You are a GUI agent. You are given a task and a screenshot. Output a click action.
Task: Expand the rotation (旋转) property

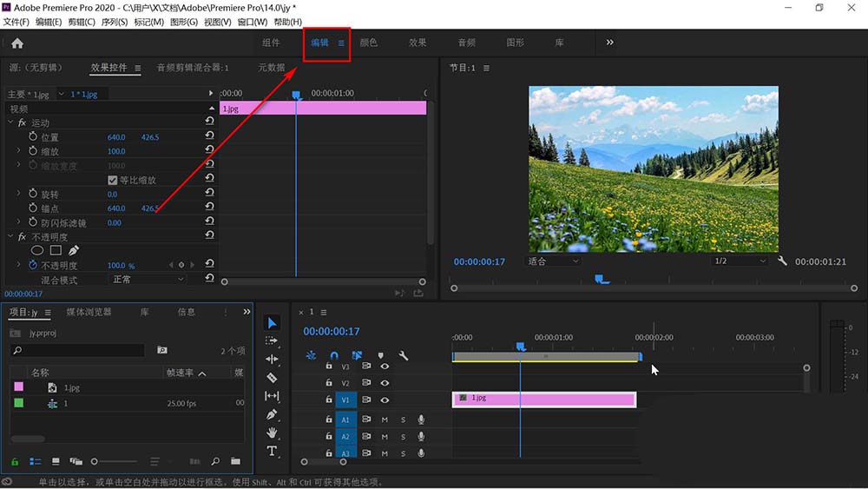point(19,194)
